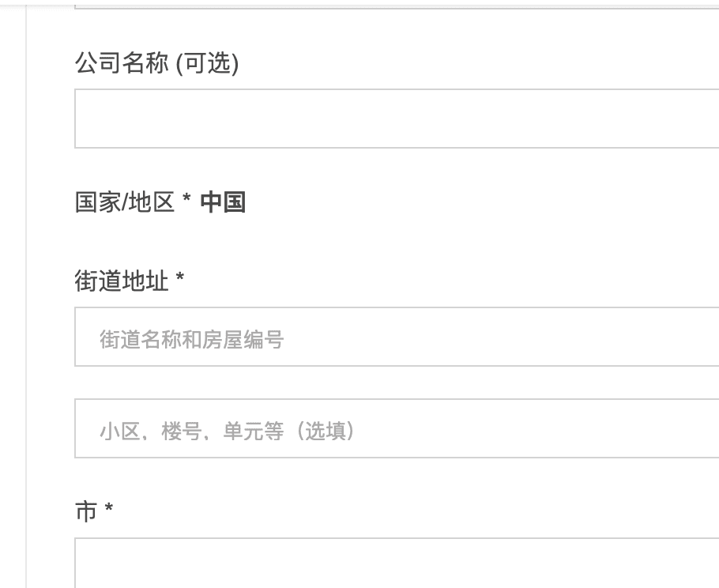The image size is (719, 588).
Task: Click the company name input field
Action: pyautogui.click(x=395, y=119)
